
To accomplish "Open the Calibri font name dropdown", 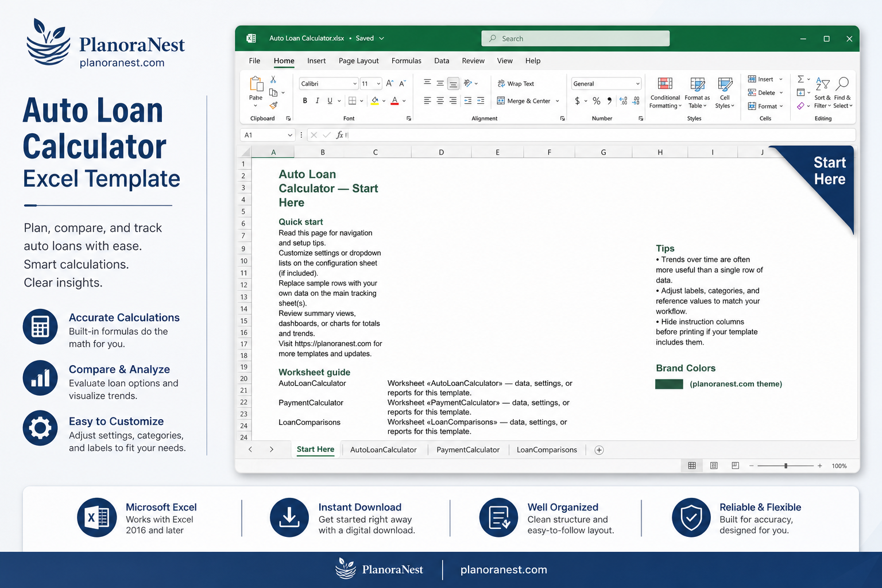I will [355, 84].
